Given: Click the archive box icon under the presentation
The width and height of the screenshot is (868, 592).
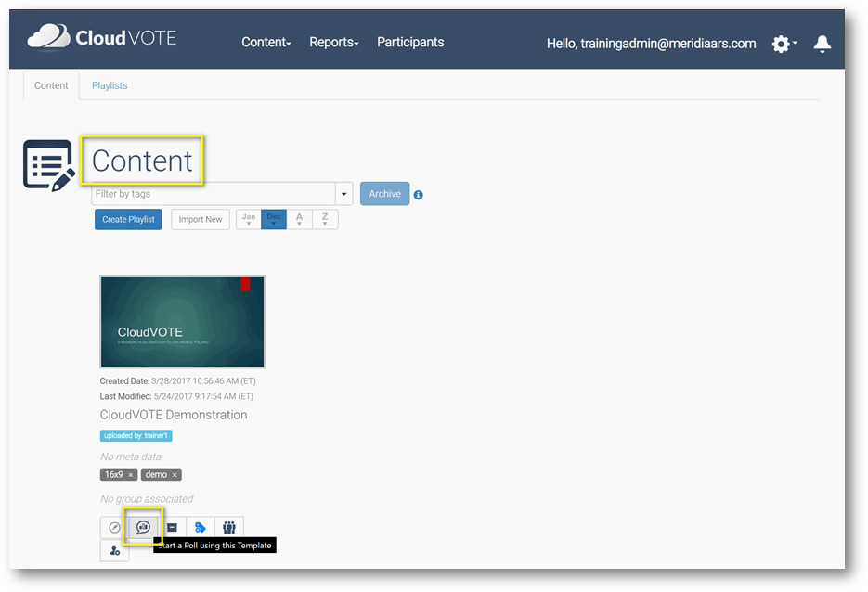Looking at the screenshot, I should click(x=172, y=527).
